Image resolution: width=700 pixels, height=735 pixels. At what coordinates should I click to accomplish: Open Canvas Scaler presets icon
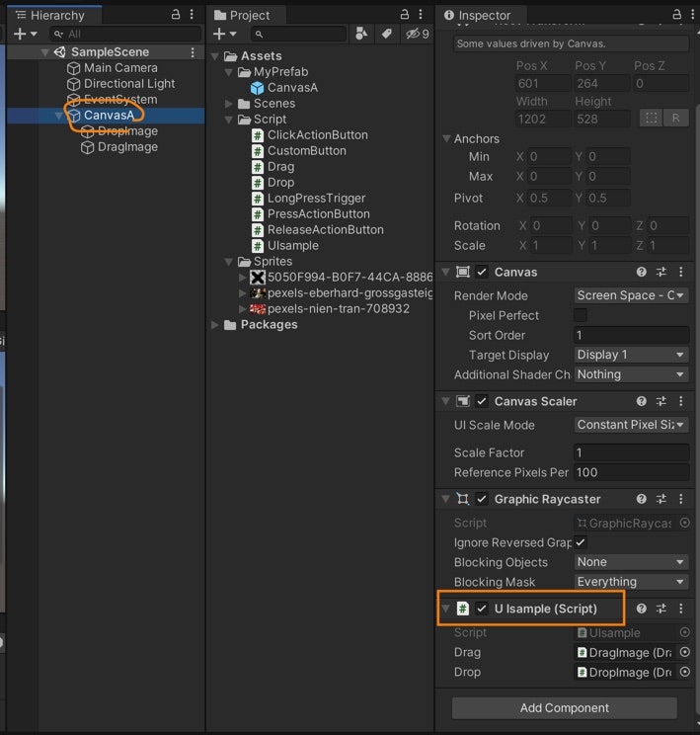coord(661,401)
